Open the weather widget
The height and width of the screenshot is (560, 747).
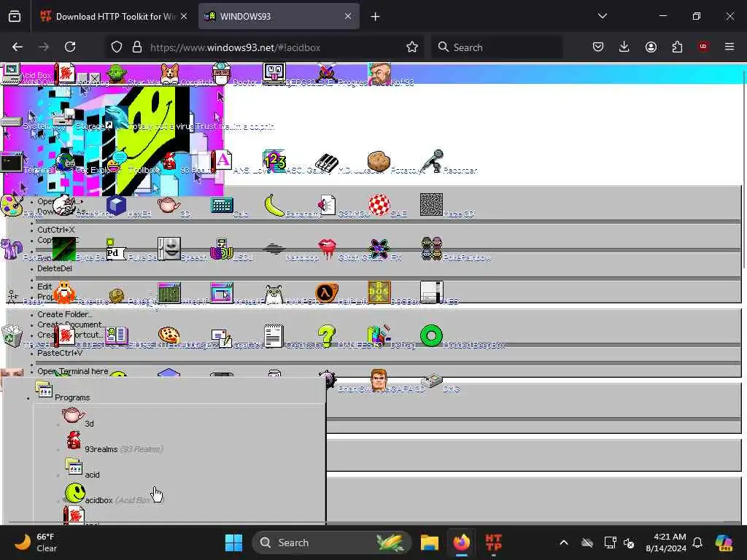click(x=36, y=542)
